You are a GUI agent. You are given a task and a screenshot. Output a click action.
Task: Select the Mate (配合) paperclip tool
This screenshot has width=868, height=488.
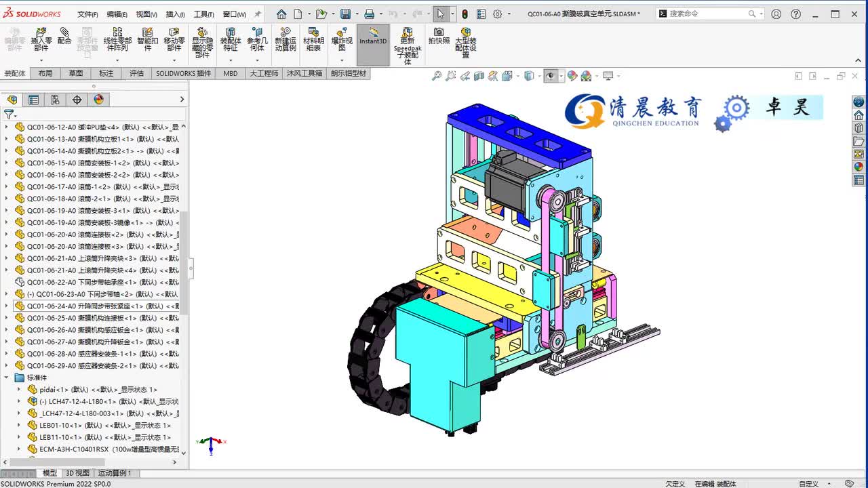pos(64,36)
